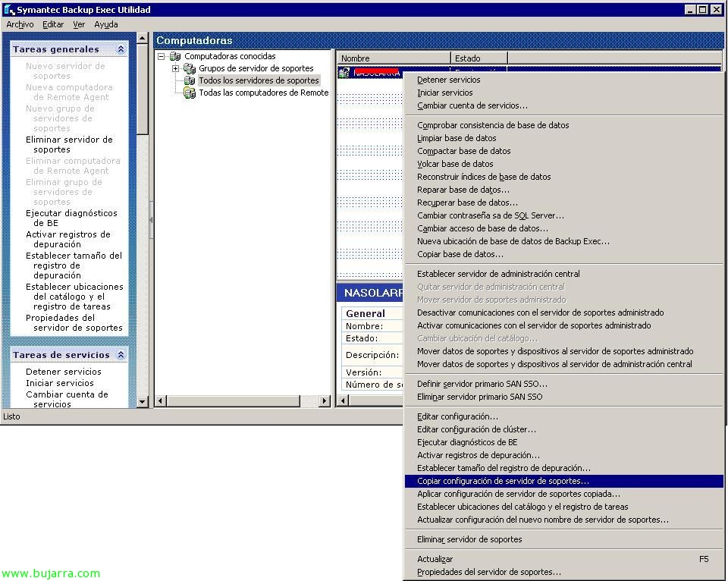Click the tree pane scroll-right arrow
The image size is (728, 581).
click(x=325, y=400)
